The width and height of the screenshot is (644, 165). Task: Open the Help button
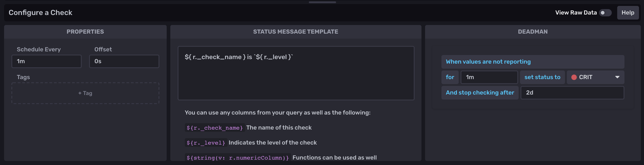pyautogui.click(x=628, y=12)
